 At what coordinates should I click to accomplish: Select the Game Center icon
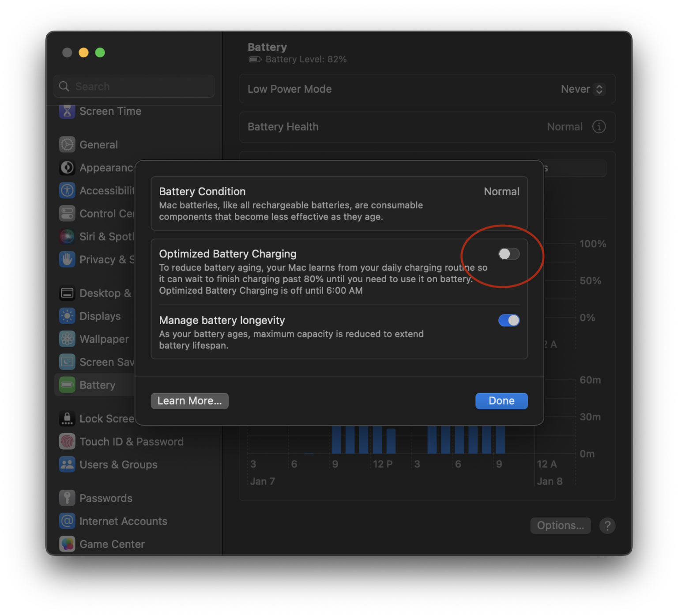(x=67, y=544)
